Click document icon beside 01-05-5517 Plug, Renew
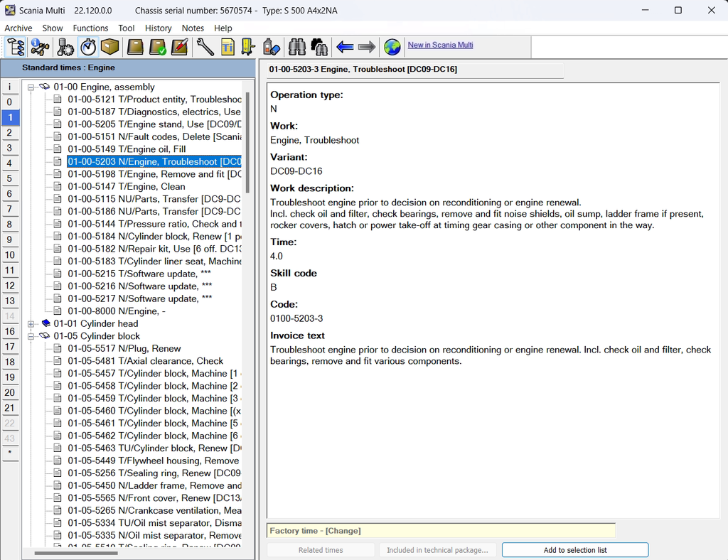Screen dimensions: 728x560 [58, 348]
